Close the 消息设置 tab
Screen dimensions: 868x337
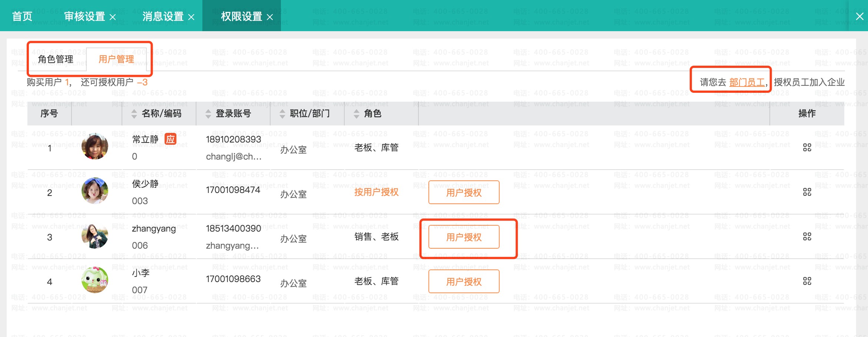191,17
